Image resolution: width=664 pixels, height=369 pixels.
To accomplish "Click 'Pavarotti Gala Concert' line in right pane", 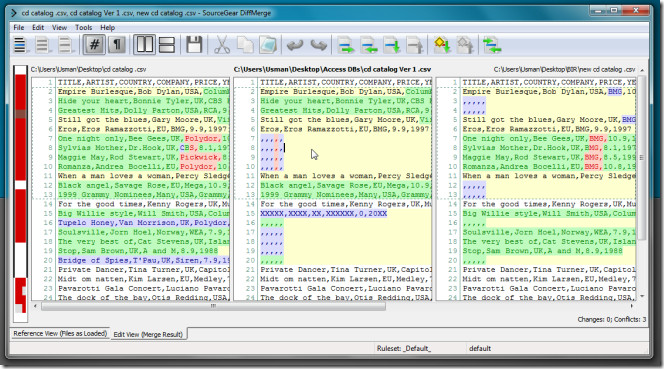I will [x=549, y=289].
